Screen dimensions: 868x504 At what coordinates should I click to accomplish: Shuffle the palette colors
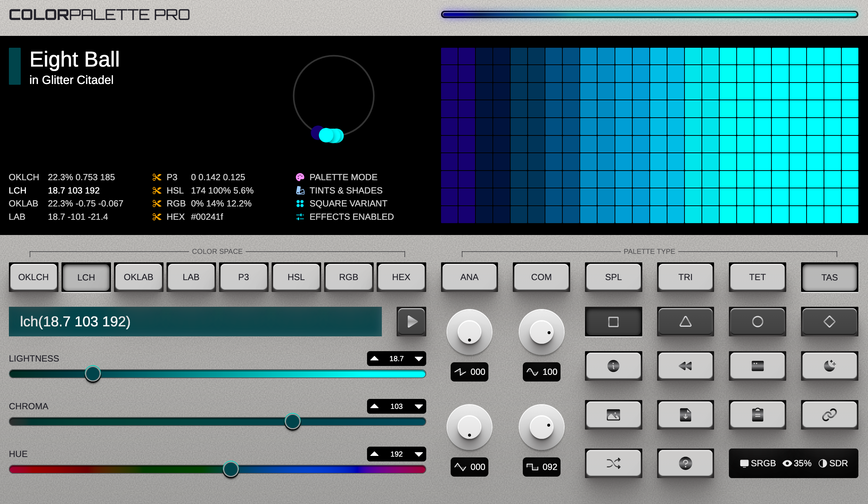613,463
